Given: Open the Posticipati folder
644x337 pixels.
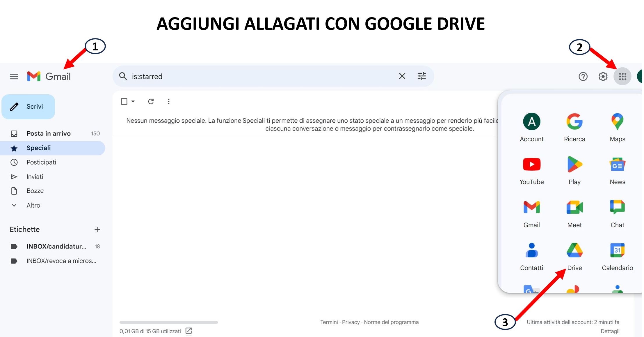Looking at the screenshot, I should click(52, 162).
